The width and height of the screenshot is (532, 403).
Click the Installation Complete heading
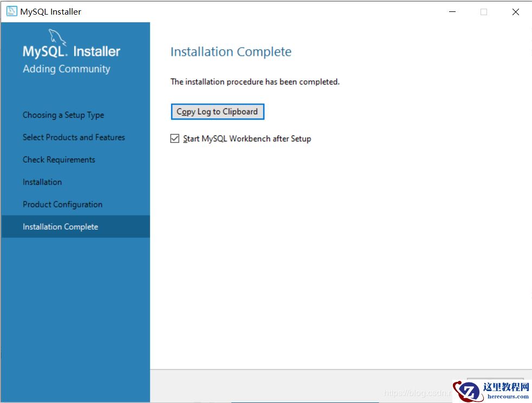click(231, 51)
